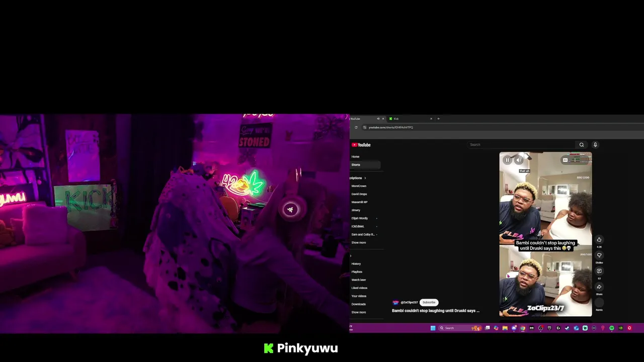The width and height of the screenshot is (644, 362).
Task: Open NVIDIA app from taskbar
Action: (x=620, y=328)
